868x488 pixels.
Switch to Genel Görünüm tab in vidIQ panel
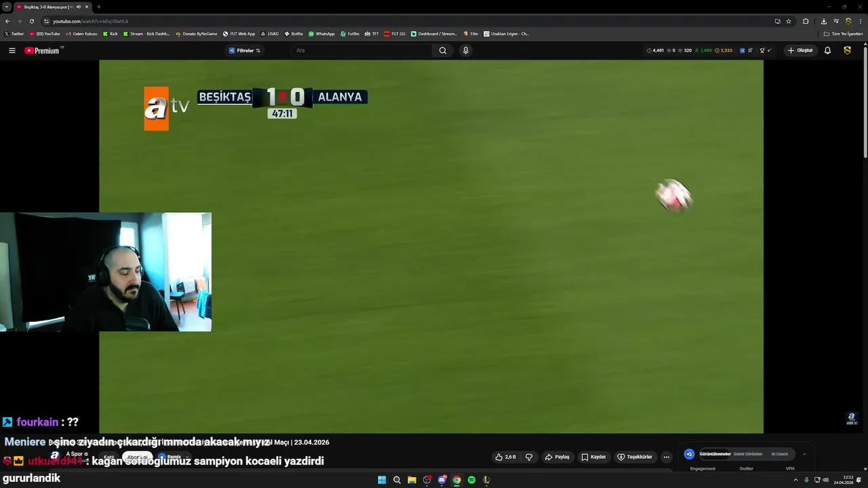(x=748, y=454)
